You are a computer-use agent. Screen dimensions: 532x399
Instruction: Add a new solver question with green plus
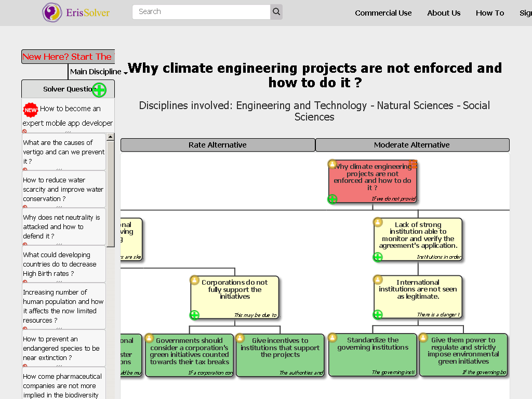[99, 90]
